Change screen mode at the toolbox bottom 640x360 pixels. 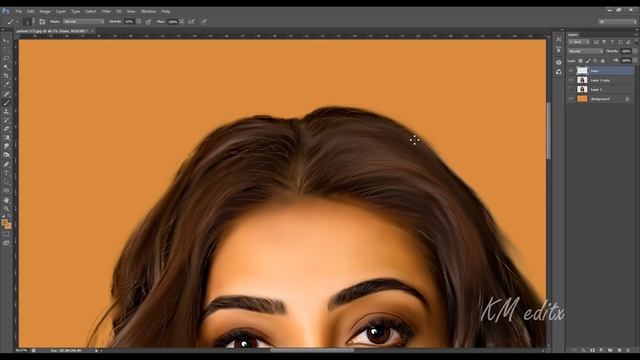point(6,243)
